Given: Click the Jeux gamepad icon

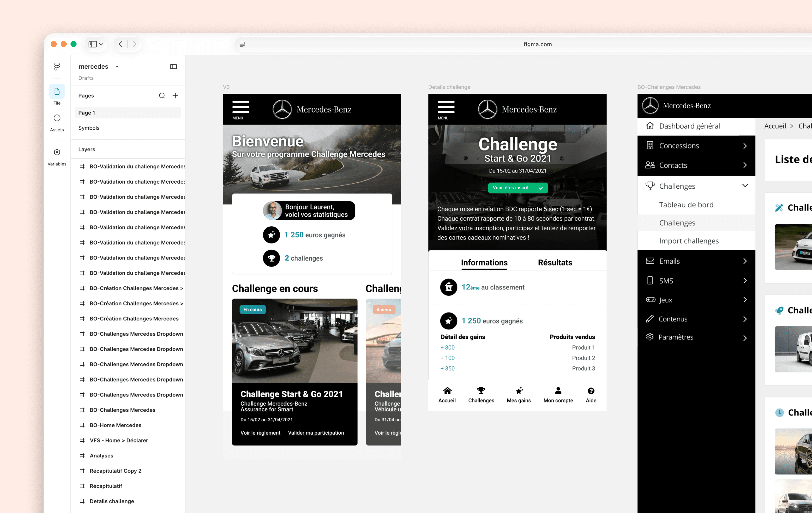Looking at the screenshot, I should 650,300.
